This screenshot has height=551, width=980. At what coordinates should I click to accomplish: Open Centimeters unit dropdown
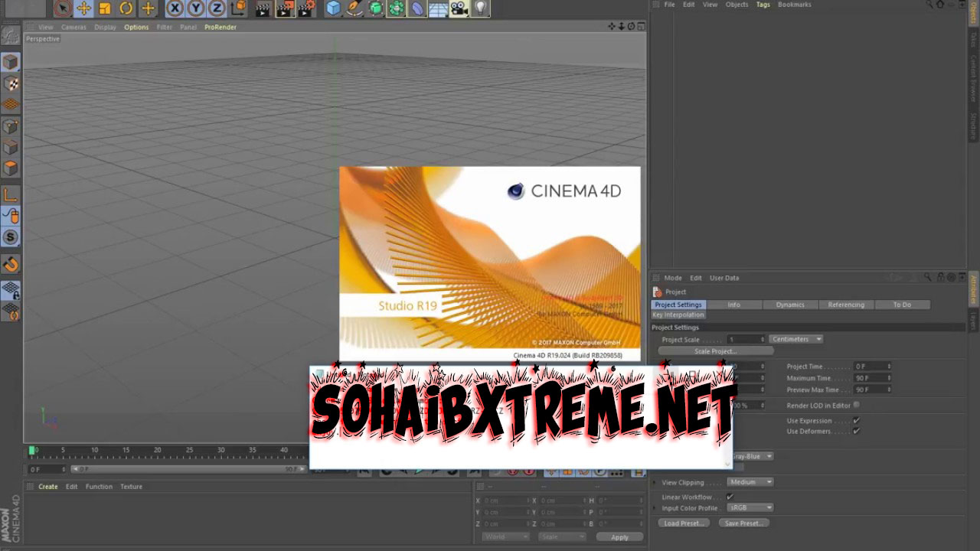pos(796,339)
